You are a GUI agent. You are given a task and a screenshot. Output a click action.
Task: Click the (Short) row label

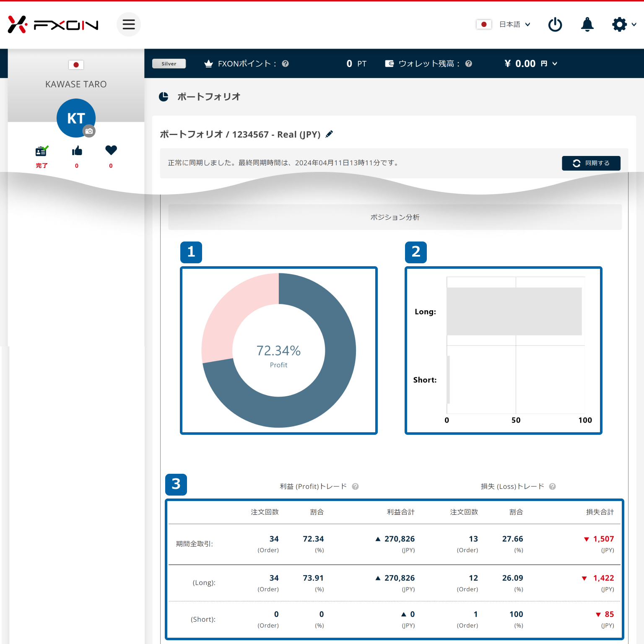(x=203, y=619)
